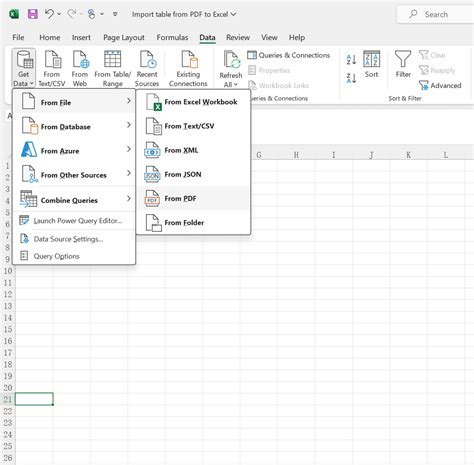Select From Text/CSV in submenu
Image resolution: width=474 pixels, height=465 pixels.
point(193,126)
